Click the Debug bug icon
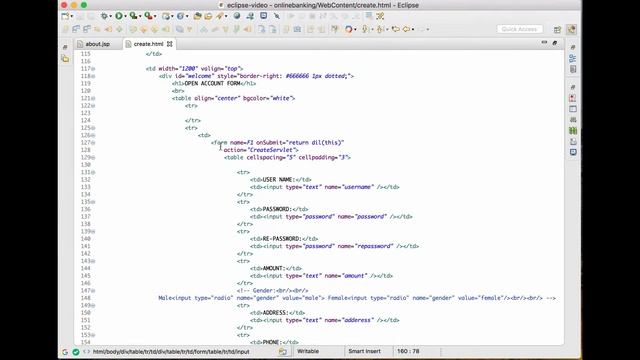Image resolution: width=640 pixels, height=360 pixels. pyautogui.click(x=104, y=16)
